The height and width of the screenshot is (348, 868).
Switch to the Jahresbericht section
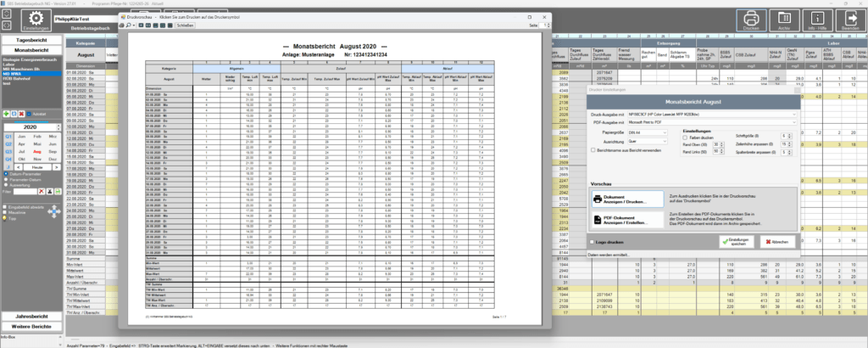(33, 315)
